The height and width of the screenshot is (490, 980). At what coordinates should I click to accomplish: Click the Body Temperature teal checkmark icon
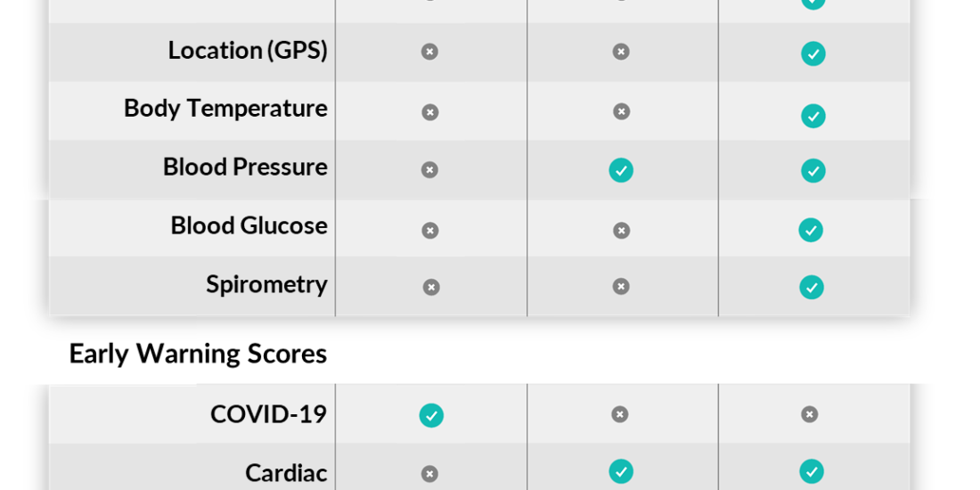coord(813,116)
